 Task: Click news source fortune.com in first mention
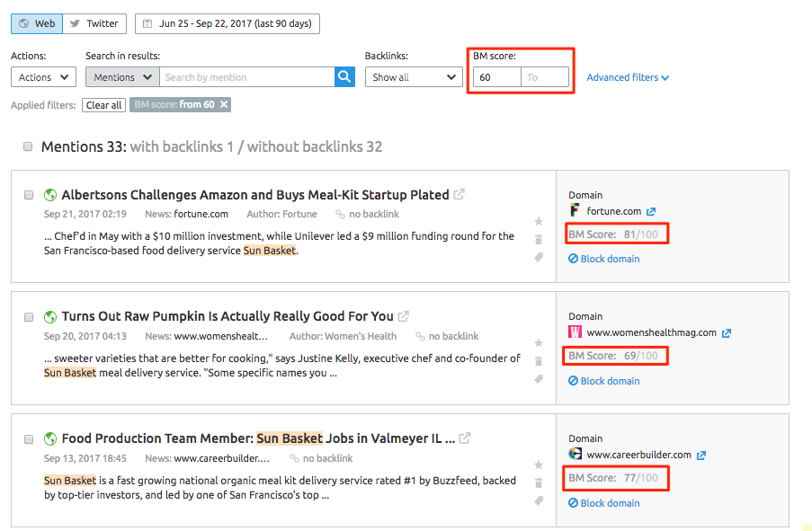201,214
